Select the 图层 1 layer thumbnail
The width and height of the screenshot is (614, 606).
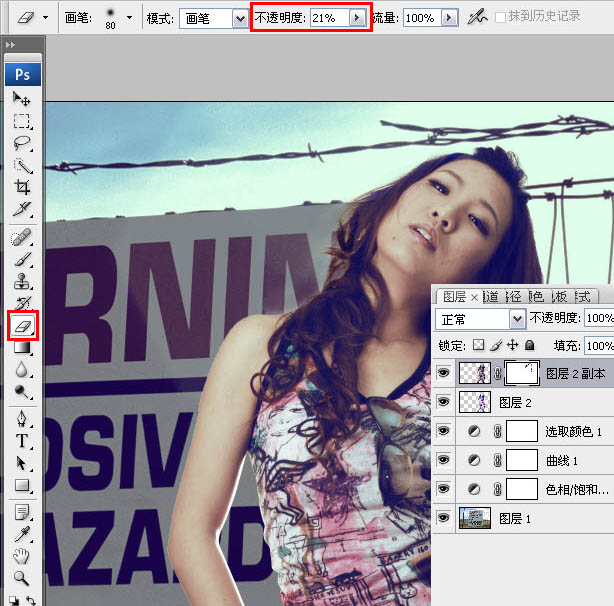click(475, 518)
